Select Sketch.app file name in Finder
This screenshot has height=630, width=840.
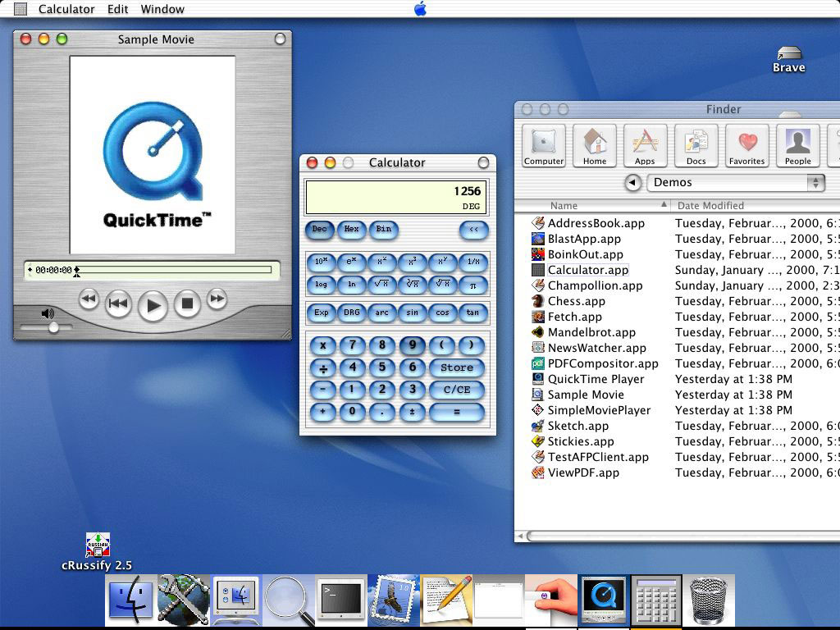(x=578, y=426)
